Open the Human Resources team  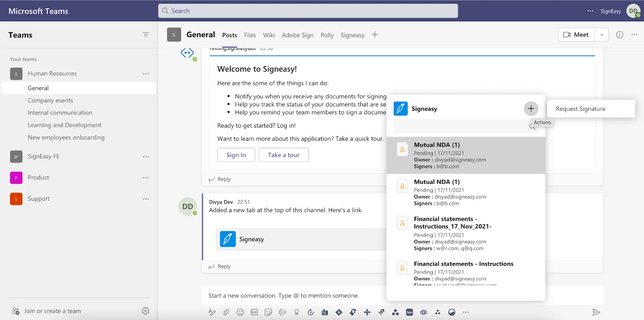(52, 74)
